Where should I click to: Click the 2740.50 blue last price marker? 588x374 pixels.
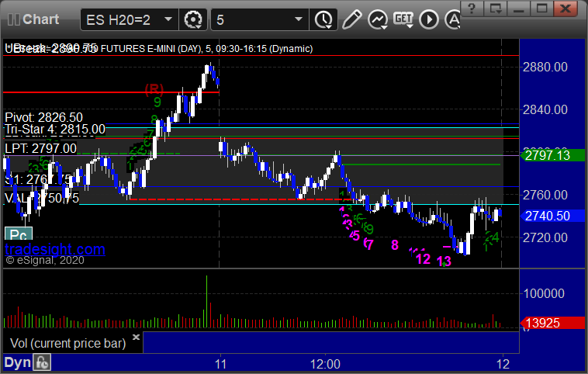click(552, 216)
